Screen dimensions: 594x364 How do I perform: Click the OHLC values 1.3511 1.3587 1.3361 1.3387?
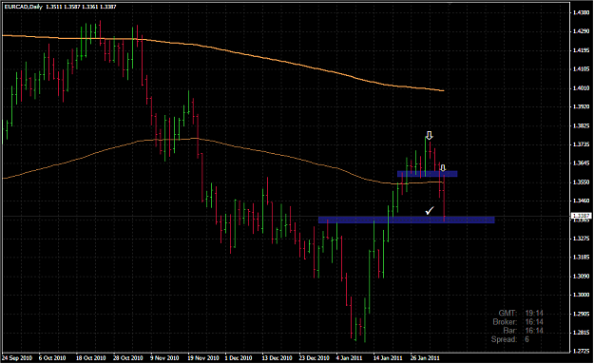tap(82, 7)
